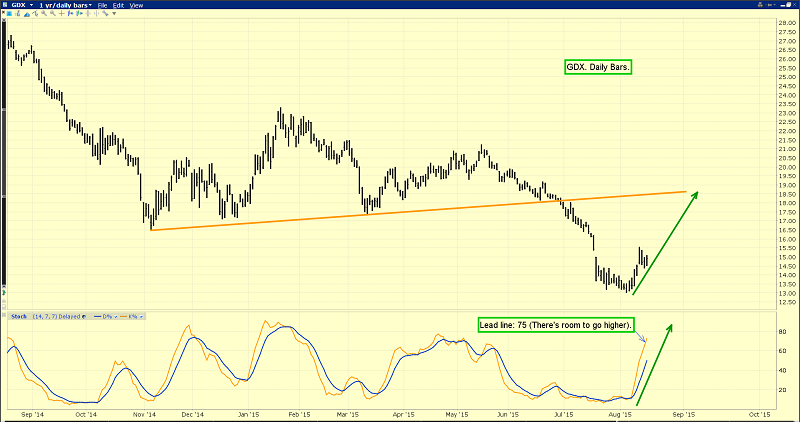Expand the GDX symbol dropdown

[32, 5]
